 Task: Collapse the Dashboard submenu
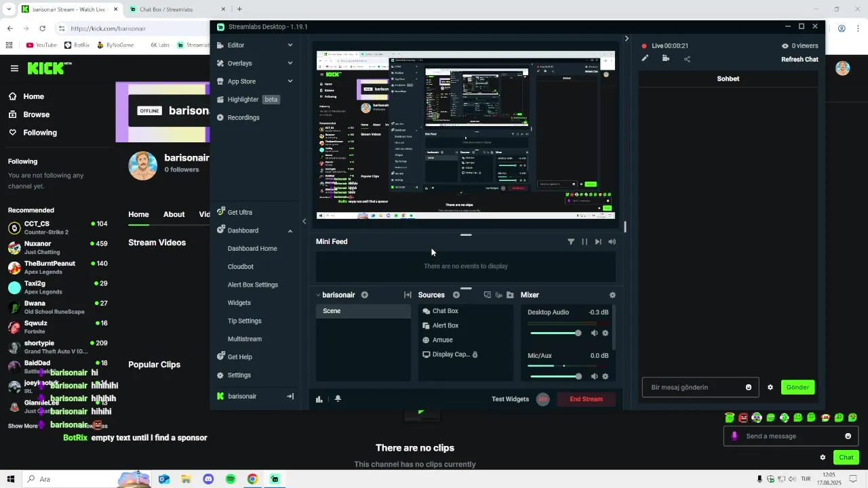coord(290,230)
